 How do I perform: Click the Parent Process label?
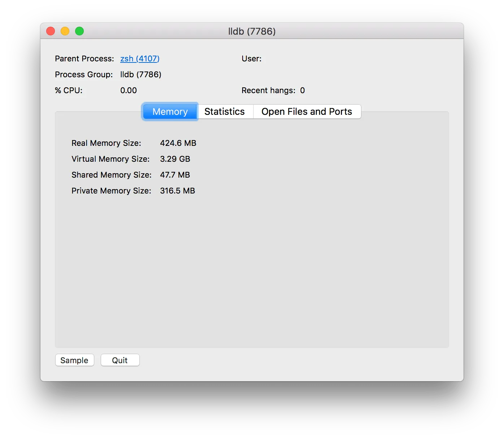84,58
